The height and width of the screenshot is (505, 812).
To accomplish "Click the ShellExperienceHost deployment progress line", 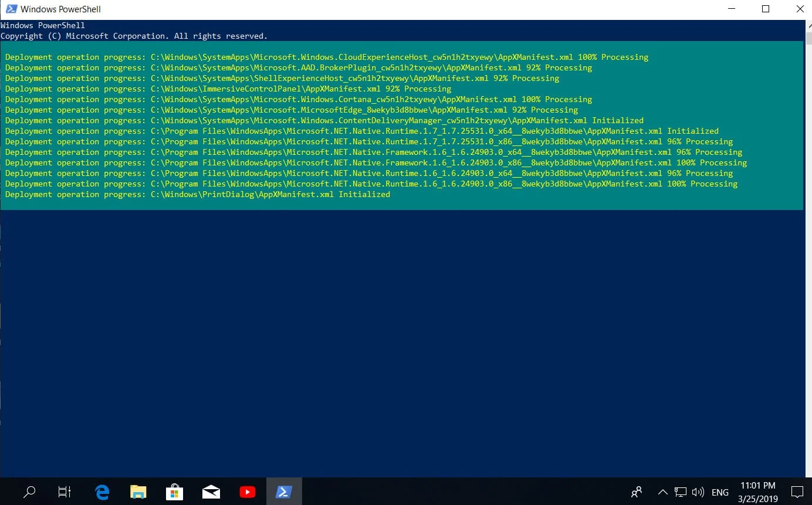I will click(x=282, y=79).
